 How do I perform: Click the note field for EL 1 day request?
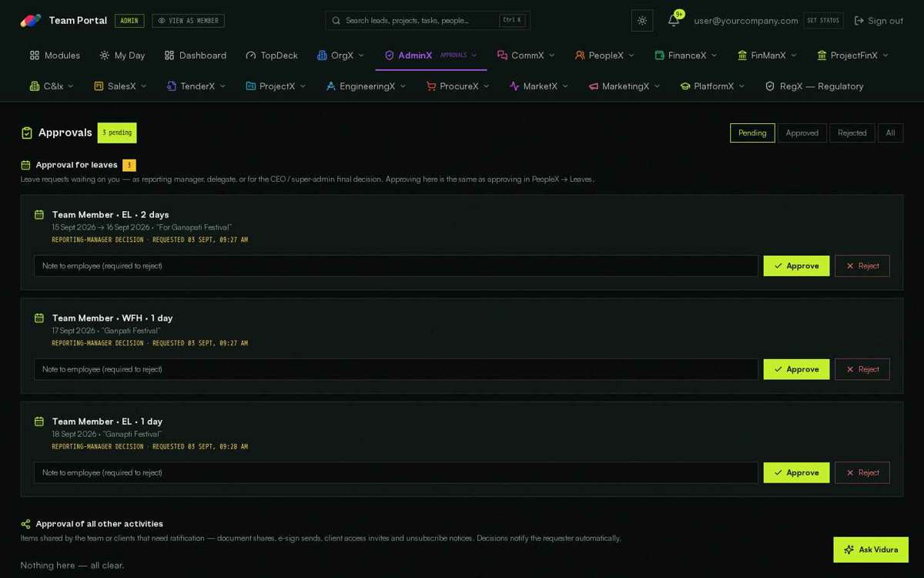[396, 472]
